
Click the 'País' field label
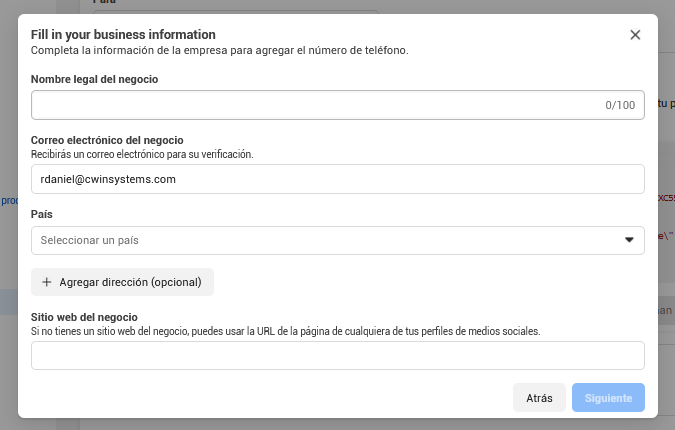(42, 214)
